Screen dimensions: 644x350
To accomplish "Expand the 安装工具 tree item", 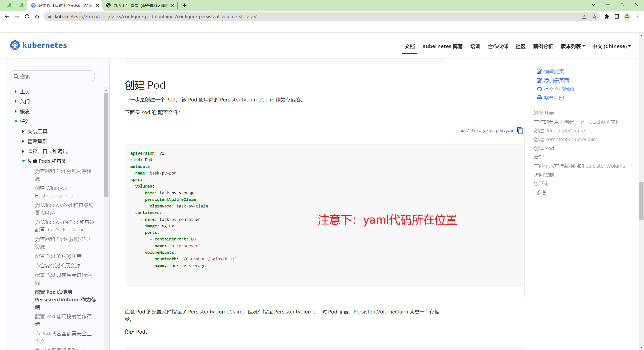I will [x=23, y=131].
